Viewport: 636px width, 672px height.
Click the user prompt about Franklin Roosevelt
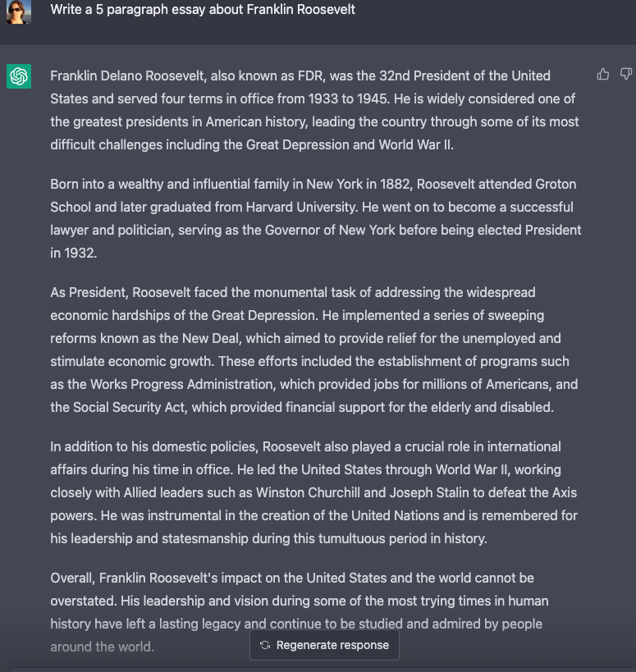[203, 9]
